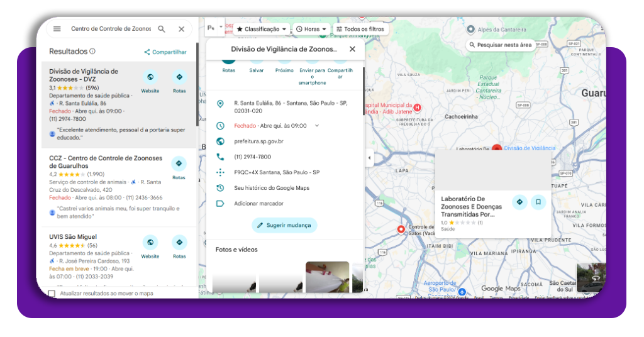Copy plus code F9QC+4X Santana
The image size is (644, 337).
point(277,172)
